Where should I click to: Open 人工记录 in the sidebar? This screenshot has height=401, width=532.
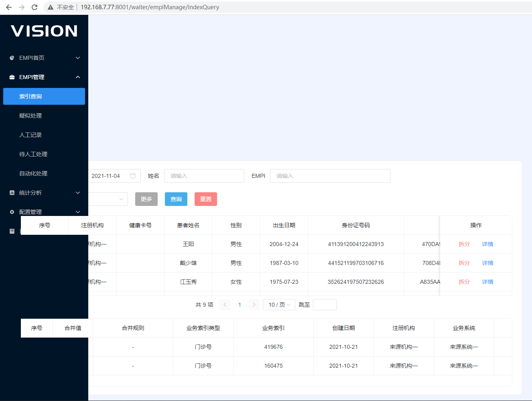[x=30, y=135]
